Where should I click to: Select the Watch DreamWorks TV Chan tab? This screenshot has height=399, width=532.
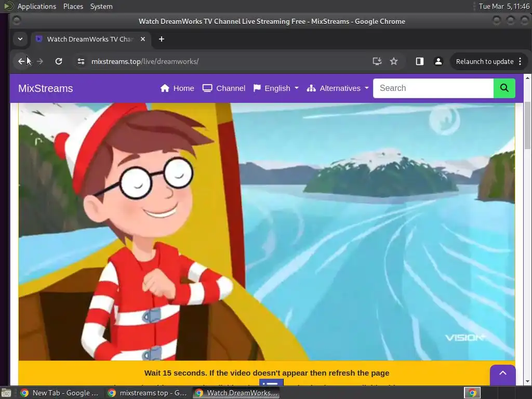(x=90, y=39)
